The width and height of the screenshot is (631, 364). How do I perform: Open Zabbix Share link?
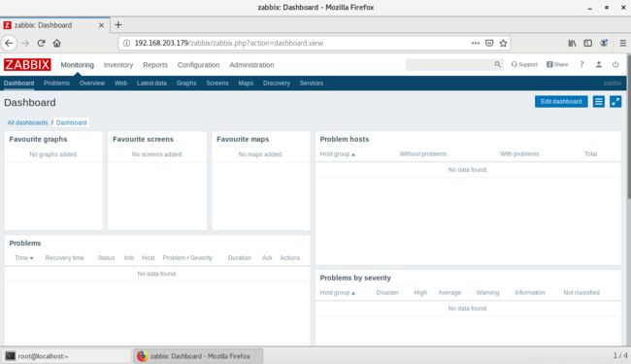pos(557,64)
